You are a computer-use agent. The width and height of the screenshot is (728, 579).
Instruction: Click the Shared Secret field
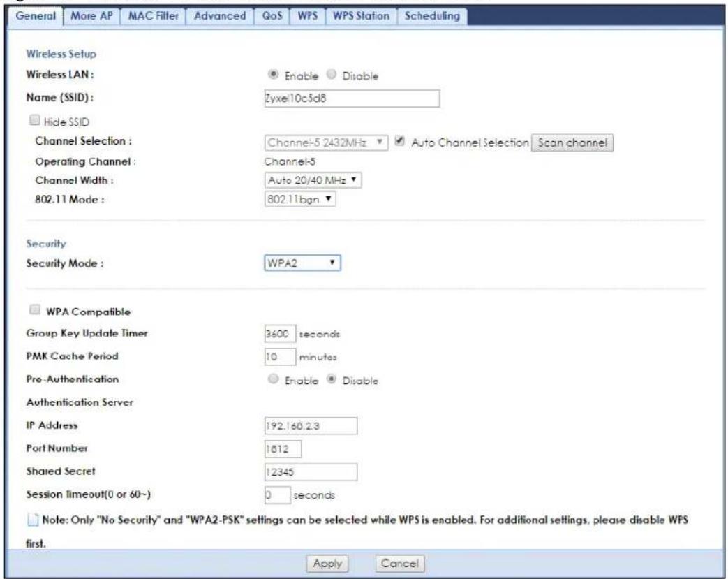pyautogui.click(x=311, y=472)
